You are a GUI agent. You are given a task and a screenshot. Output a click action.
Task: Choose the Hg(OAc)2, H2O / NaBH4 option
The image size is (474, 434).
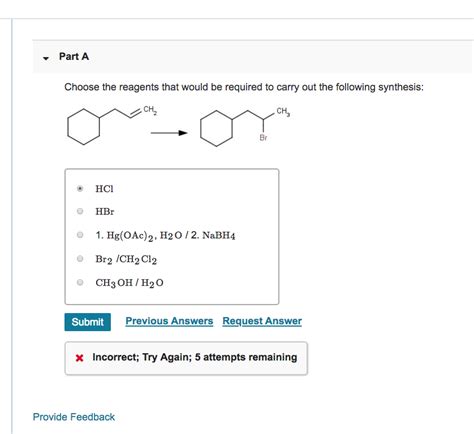80,235
